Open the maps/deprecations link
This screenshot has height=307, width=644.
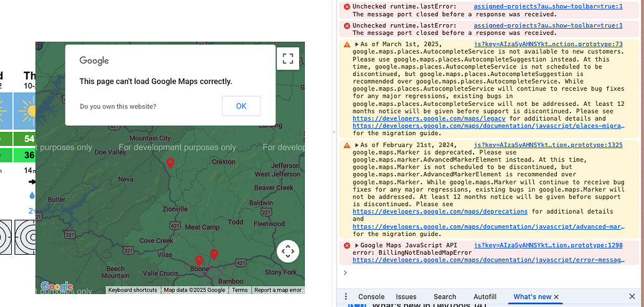(440, 212)
